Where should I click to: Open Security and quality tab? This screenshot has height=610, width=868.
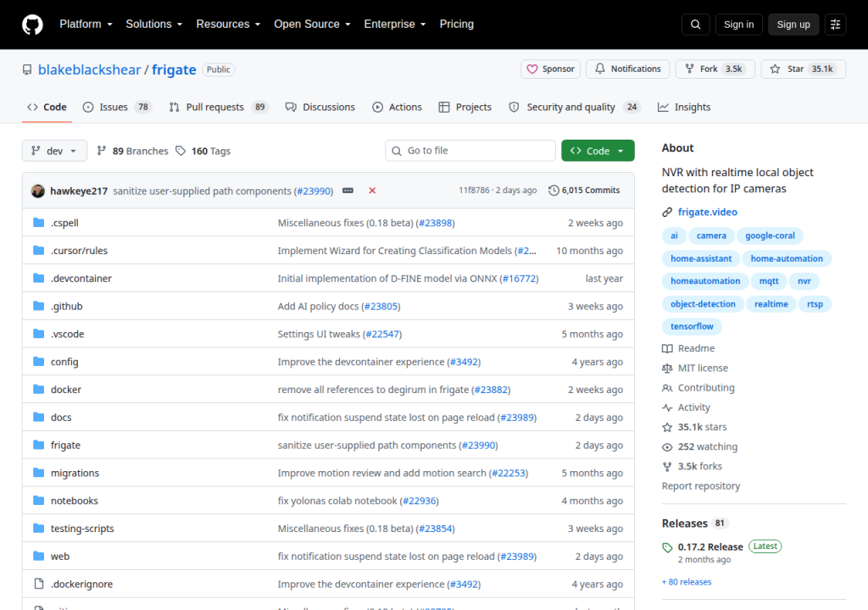click(575, 107)
